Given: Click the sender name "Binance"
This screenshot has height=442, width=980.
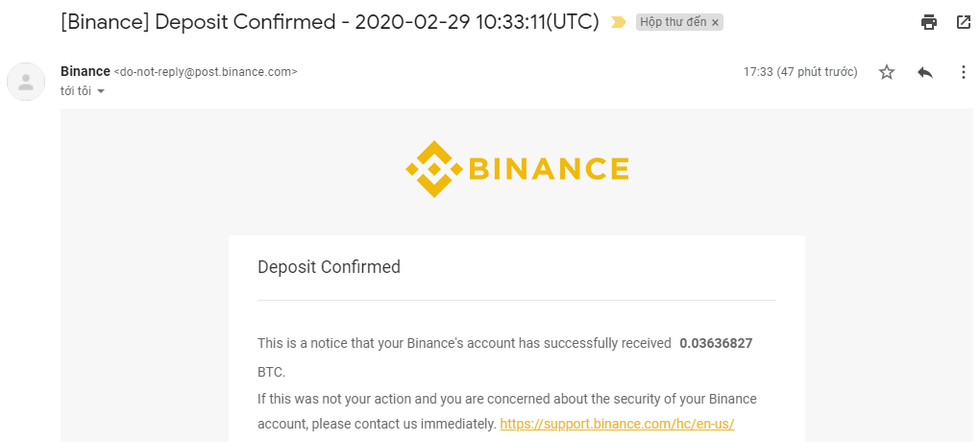Looking at the screenshot, I should click(x=85, y=71).
